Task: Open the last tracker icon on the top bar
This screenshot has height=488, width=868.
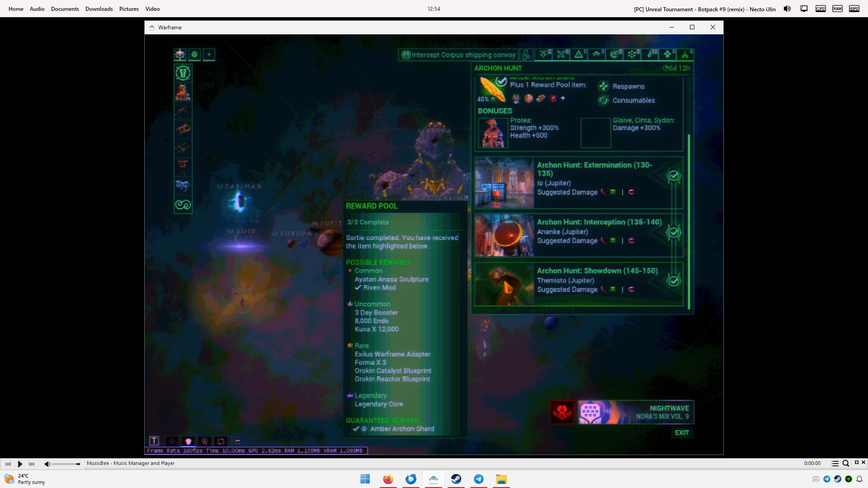Action: pyautogui.click(x=685, y=55)
